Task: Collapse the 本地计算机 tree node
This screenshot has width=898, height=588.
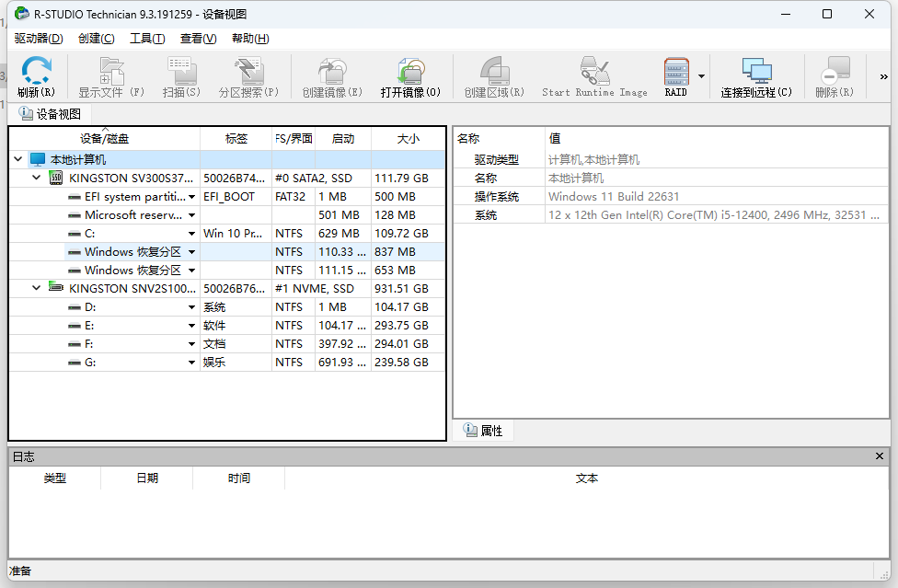Action: click(18, 159)
